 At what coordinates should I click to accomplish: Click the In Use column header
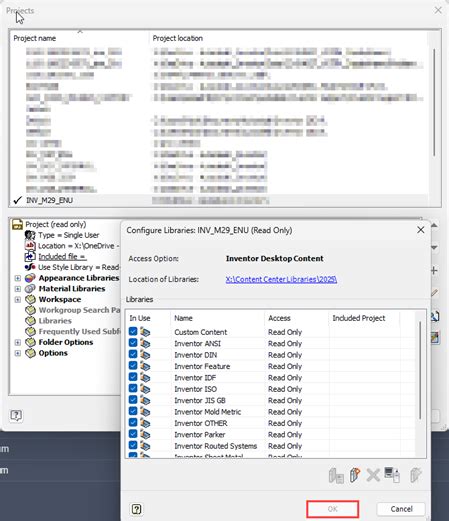point(148,318)
